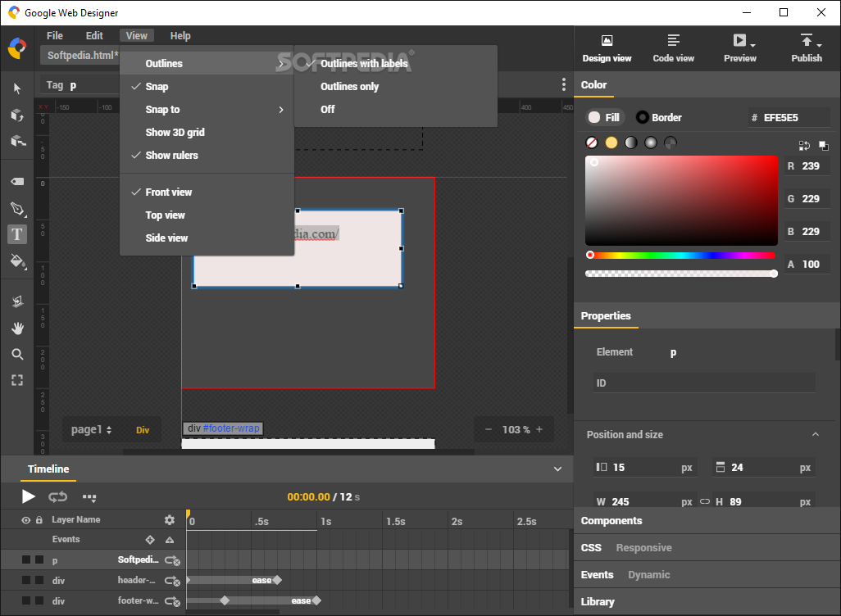
Task: Open the page1 selector dropdown
Action: pos(91,429)
